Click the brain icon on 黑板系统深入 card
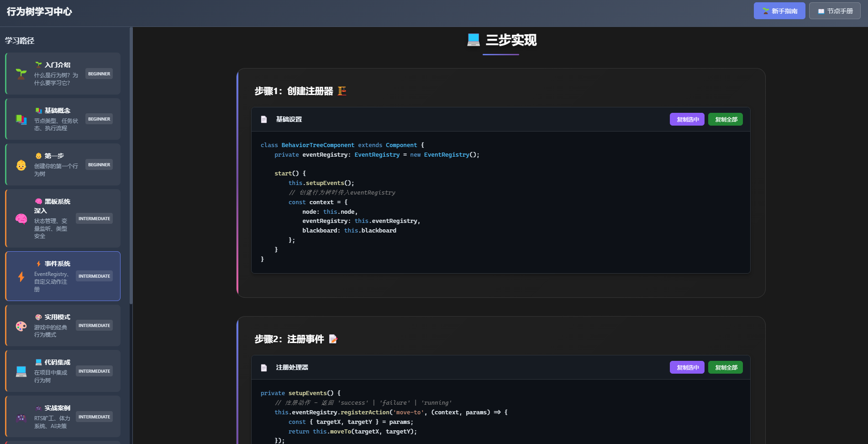Screen dimensions: 868x444 pyautogui.click(x=21, y=219)
